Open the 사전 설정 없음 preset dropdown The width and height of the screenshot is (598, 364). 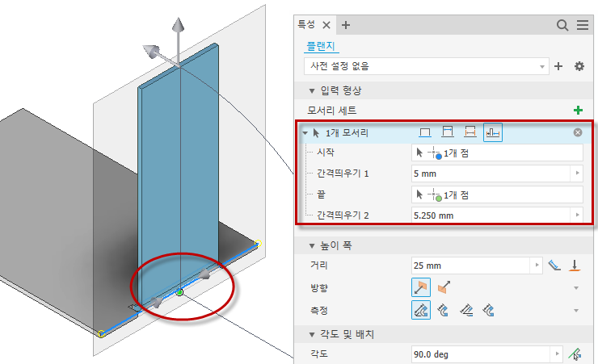(x=427, y=66)
